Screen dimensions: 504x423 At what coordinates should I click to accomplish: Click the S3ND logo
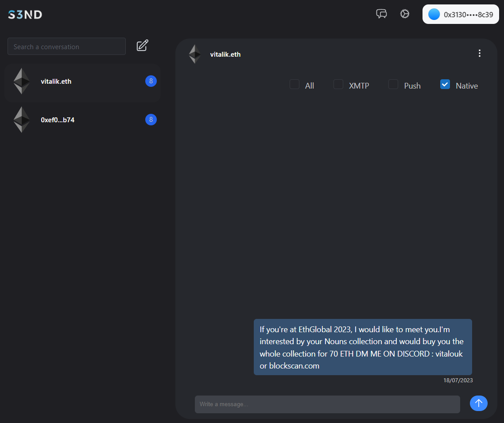(x=25, y=14)
